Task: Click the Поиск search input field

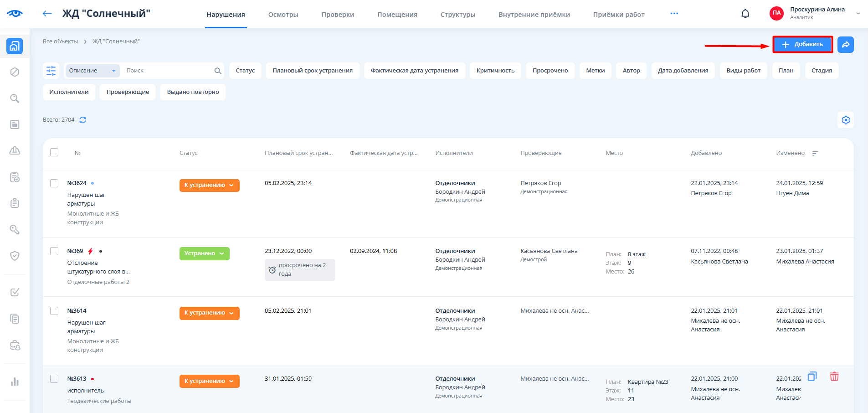Action: coord(168,71)
